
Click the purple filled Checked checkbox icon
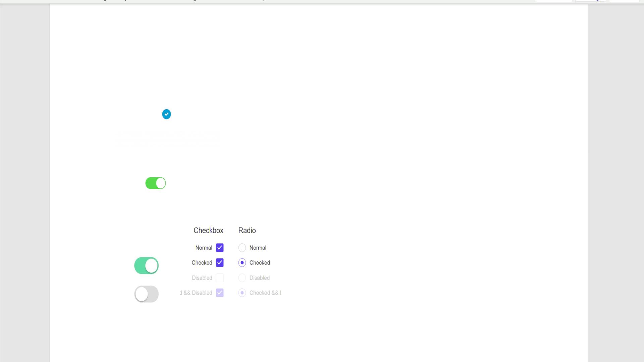[220, 262]
